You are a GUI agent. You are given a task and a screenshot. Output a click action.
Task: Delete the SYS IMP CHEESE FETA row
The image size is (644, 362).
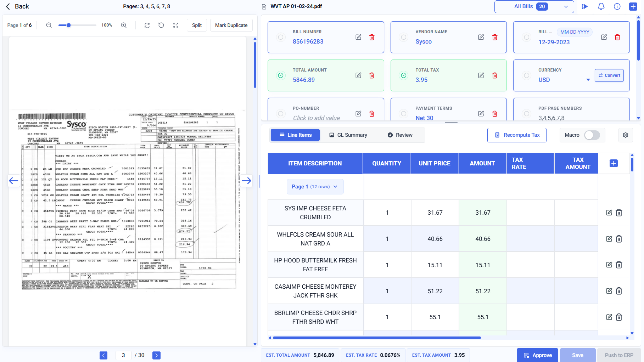619,213
